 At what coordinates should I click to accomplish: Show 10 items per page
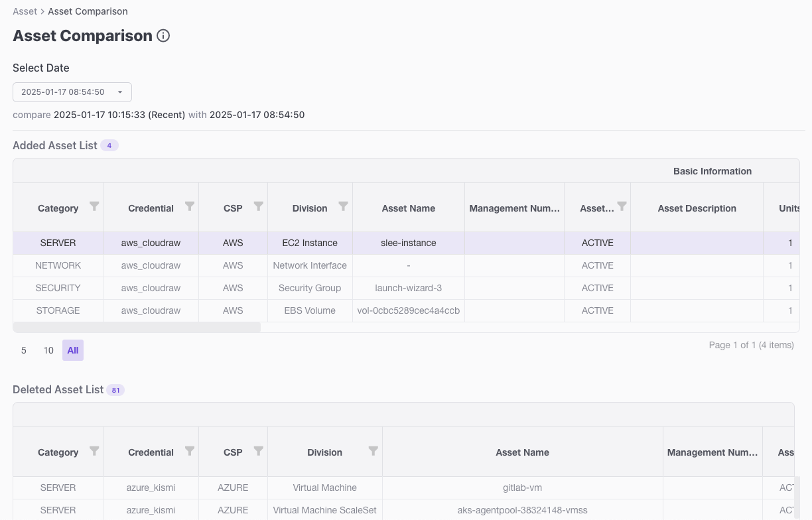tap(48, 350)
